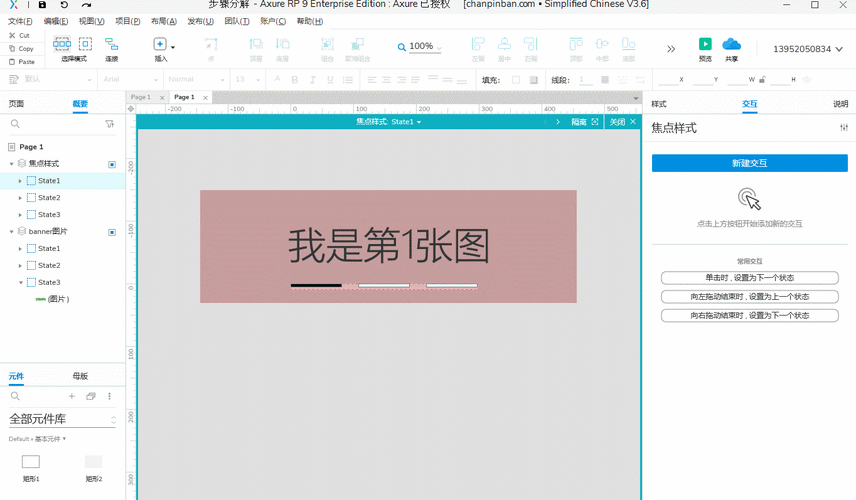The width and height of the screenshot is (856, 500).
Task: Open the Insert dropdown arrow
Action: click(x=173, y=47)
